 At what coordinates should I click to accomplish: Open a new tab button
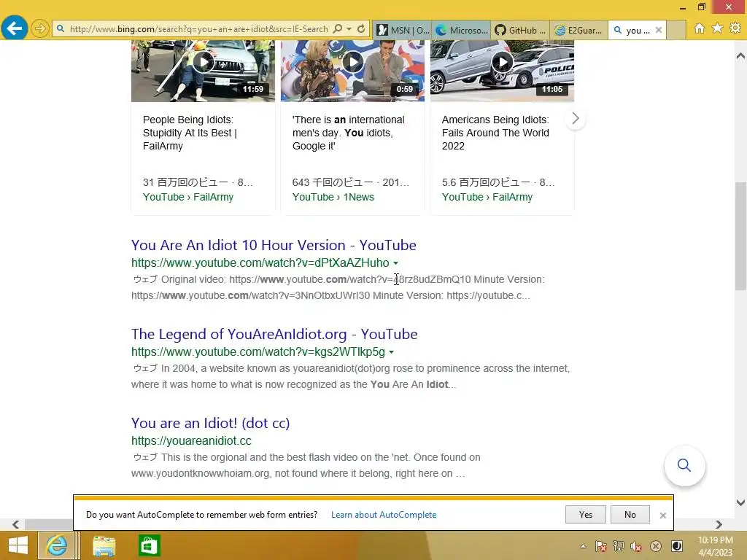point(676,30)
